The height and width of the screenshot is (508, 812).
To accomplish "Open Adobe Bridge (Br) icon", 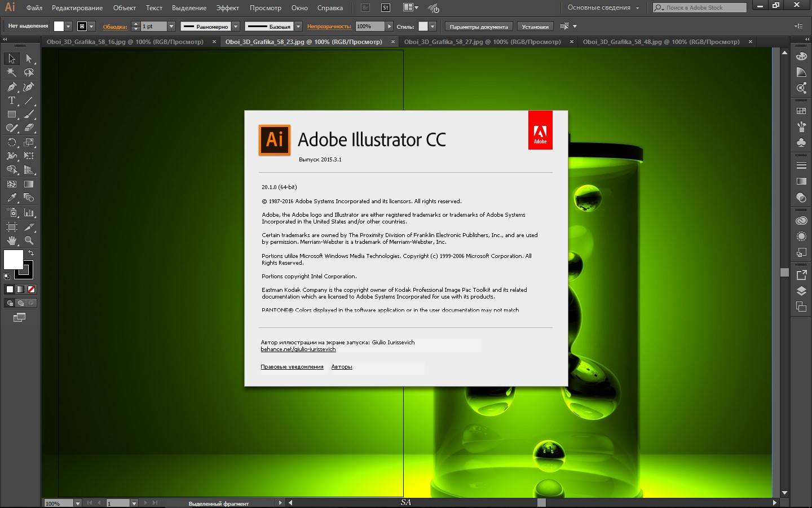I will 365,8.
